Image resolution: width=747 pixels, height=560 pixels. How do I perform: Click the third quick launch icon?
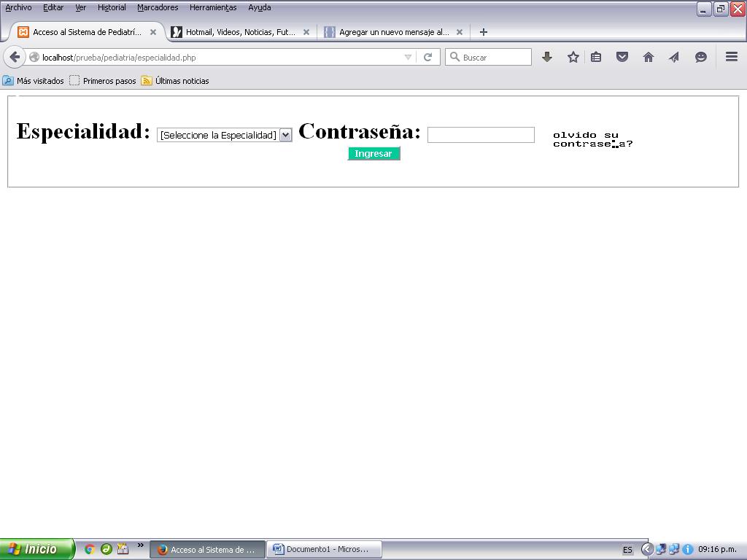[x=123, y=549]
